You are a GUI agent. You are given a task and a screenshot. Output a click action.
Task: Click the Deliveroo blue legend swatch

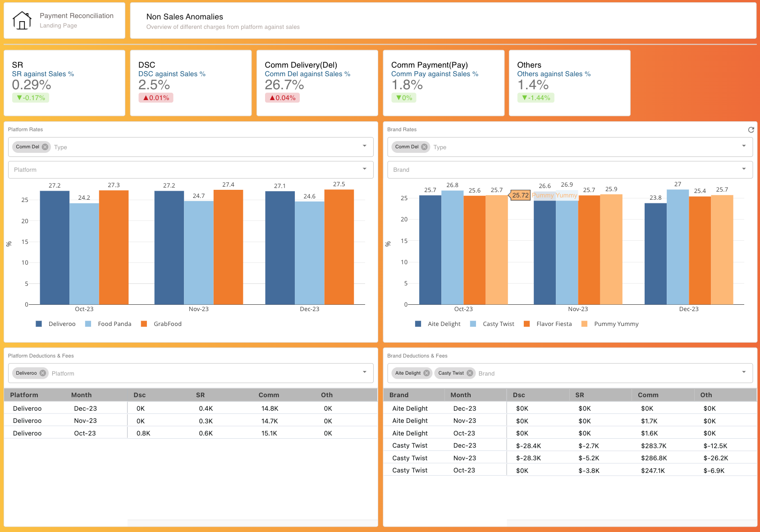[x=39, y=324]
